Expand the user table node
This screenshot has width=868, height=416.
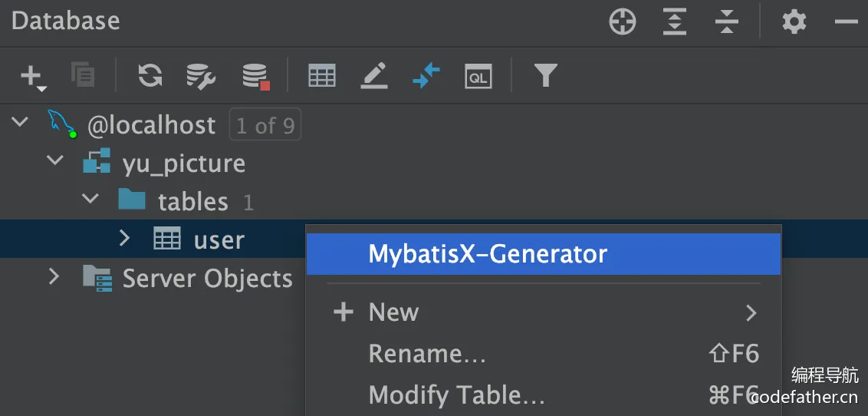click(125, 238)
